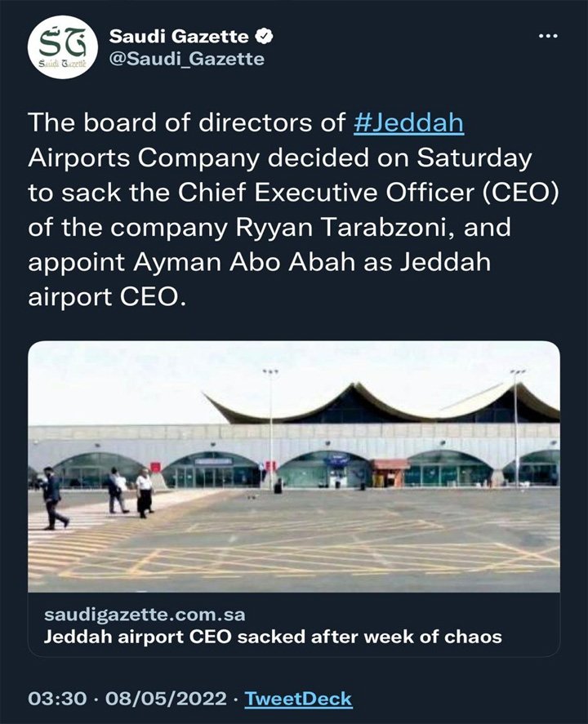Screen dimensions: 588x724
Task: Click the curved terminal roof in the photo
Action: 384,406
